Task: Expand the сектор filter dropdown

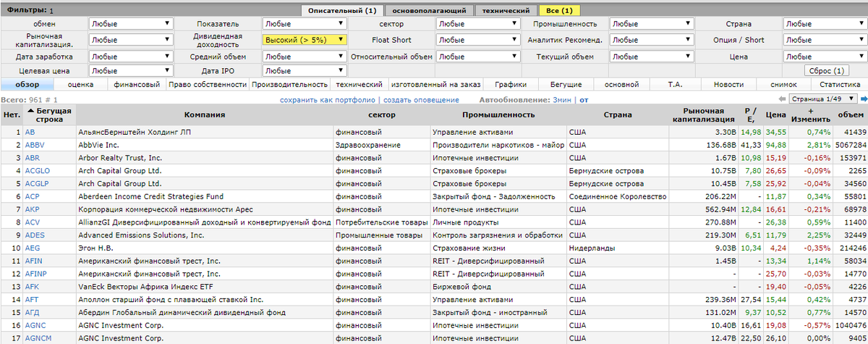Action: tap(479, 23)
